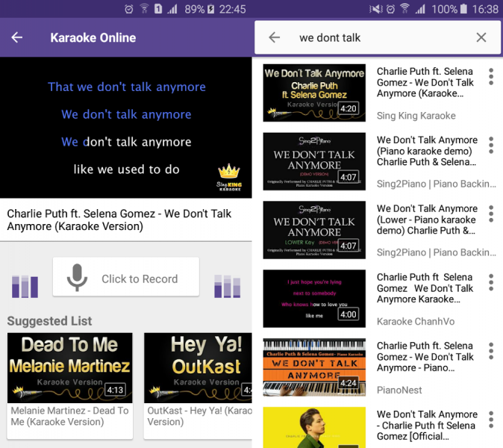503x448 pixels.
Task: Tap back arrow in search bar
Action: (x=275, y=37)
